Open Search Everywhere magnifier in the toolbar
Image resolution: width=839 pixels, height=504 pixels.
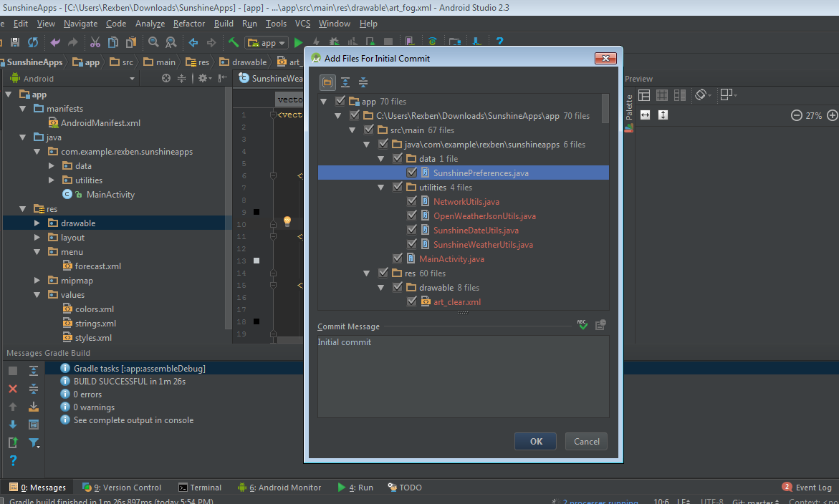tap(153, 42)
